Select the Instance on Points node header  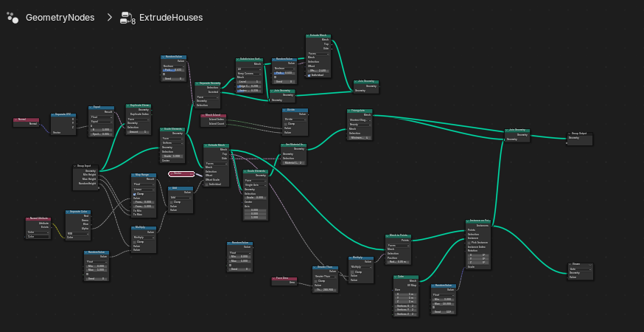point(479,221)
